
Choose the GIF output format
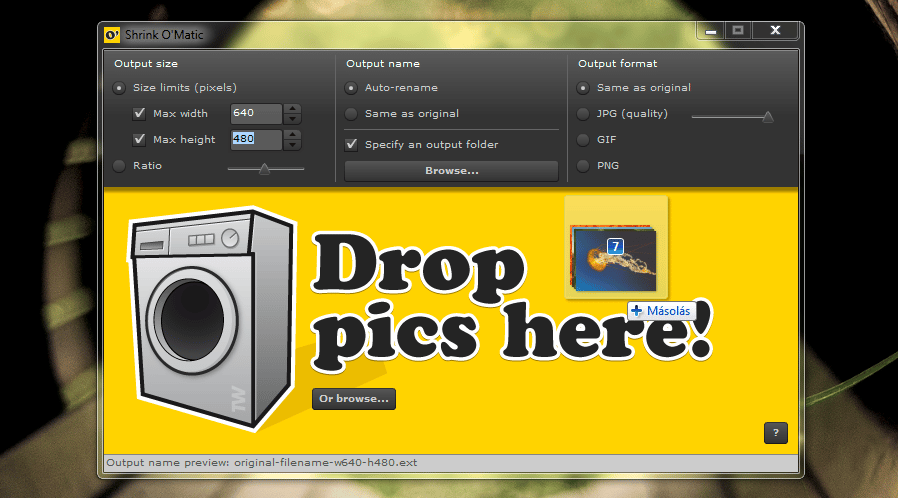point(583,140)
